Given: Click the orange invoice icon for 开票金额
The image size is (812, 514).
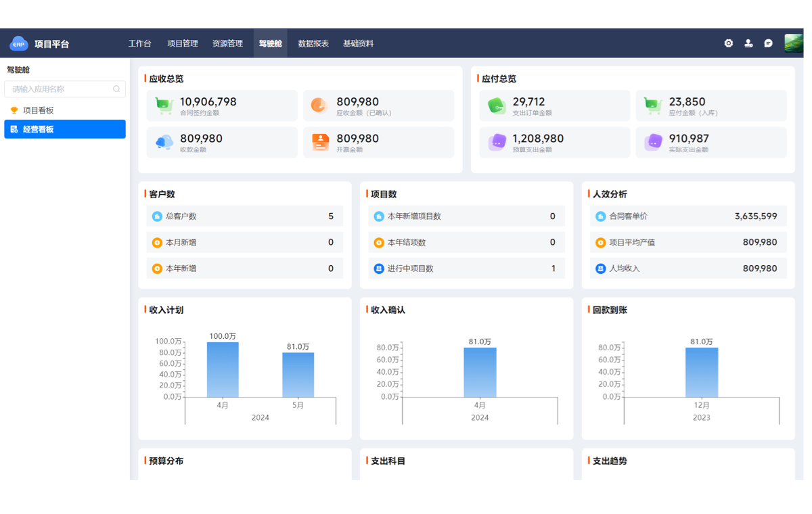Looking at the screenshot, I should pyautogui.click(x=320, y=142).
